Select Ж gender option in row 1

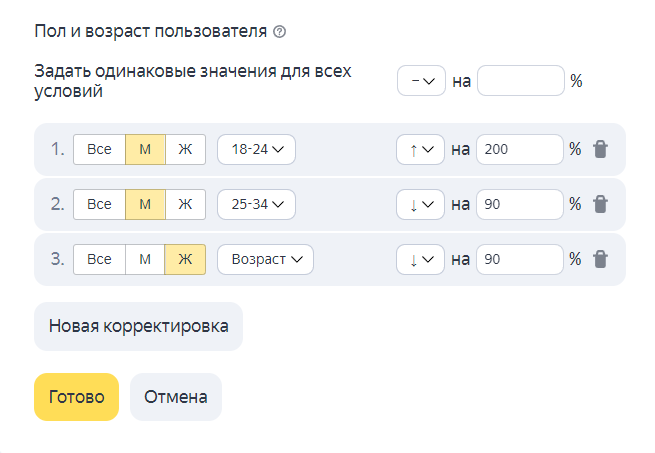pyautogui.click(x=185, y=149)
